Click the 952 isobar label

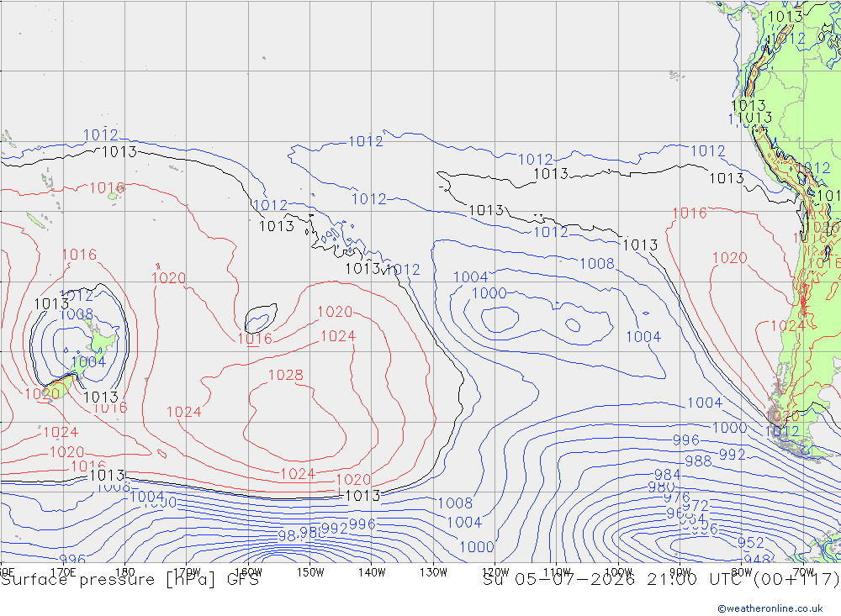[x=750, y=543]
